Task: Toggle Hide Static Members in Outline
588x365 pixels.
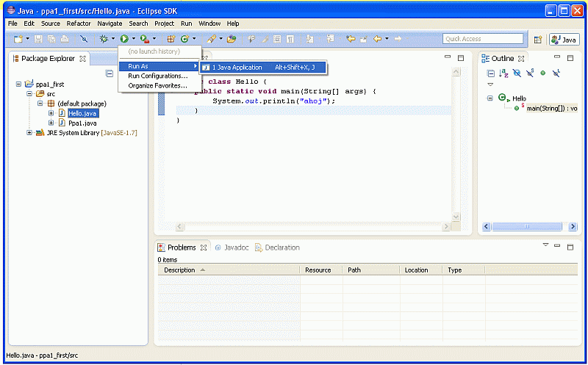Action: pyautogui.click(x=529, y=73)
